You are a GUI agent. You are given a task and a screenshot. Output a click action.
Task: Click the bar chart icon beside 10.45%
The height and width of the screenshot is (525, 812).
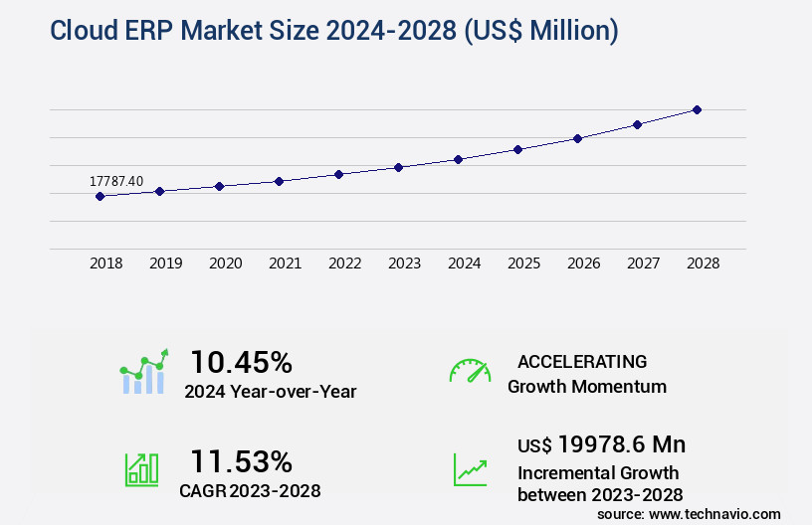pos(144,373)
